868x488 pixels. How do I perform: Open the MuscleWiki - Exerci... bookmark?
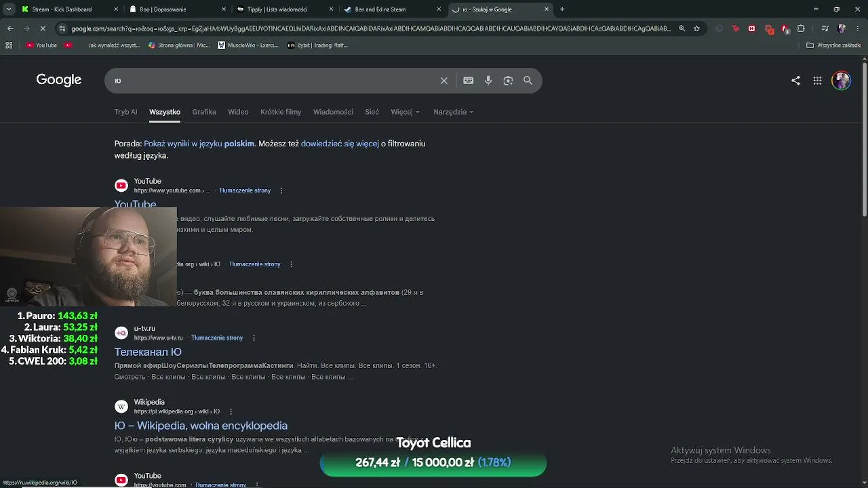(x=248, y=45)
